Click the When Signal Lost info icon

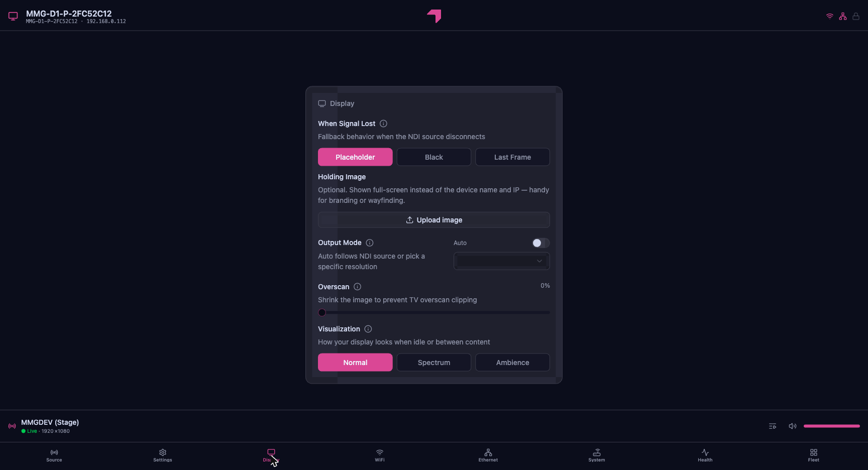pos(383,124)
